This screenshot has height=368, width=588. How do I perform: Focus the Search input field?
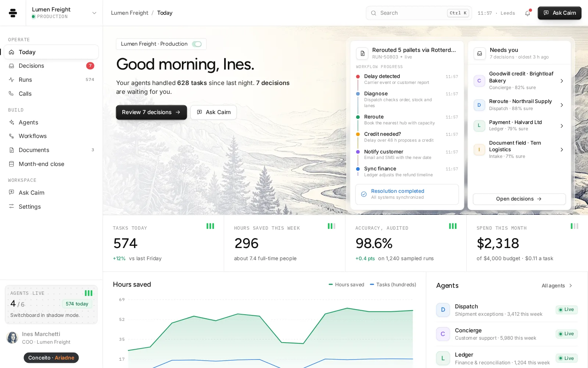(x=419, y=13)
